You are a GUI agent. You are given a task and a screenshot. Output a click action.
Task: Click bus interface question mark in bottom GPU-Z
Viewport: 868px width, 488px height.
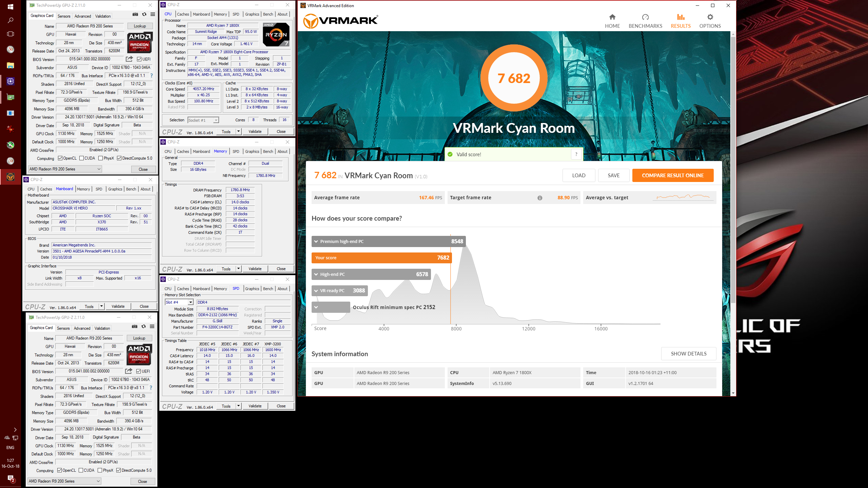coord(151,388)
